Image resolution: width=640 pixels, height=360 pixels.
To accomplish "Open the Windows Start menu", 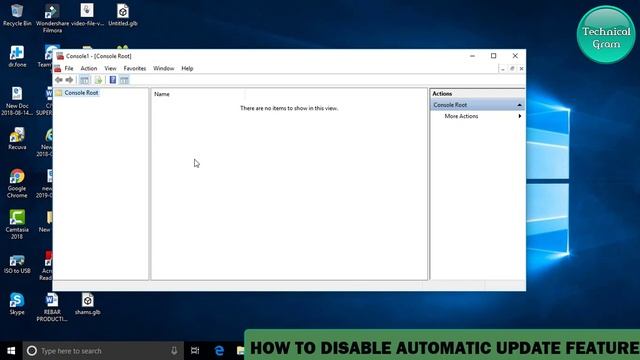I will click(11, 351).
